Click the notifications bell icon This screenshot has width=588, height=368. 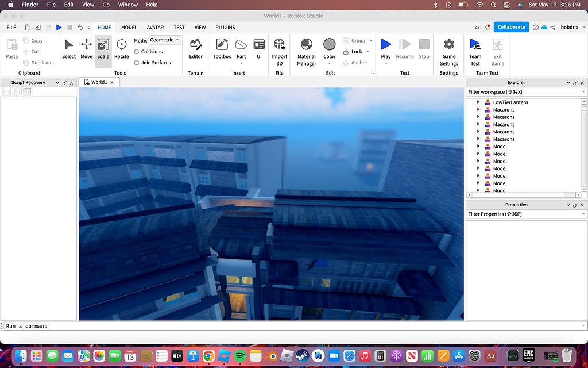tap(487, 27)
